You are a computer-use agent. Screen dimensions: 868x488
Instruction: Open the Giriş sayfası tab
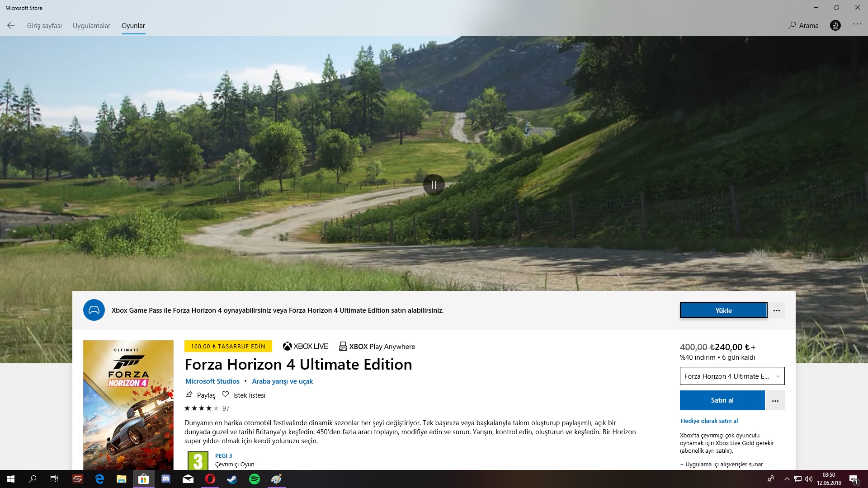tap(44, 26)
